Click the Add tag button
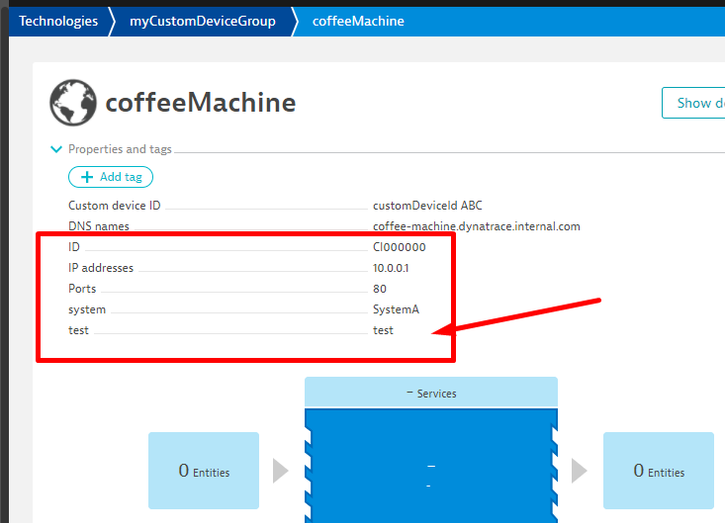 coord(111,177)
